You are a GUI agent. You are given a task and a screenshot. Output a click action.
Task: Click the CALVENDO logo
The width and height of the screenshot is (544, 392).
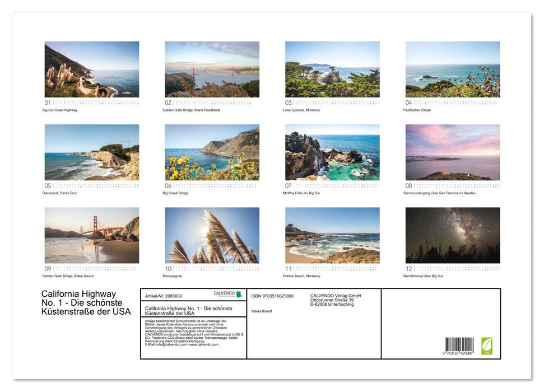(227, 295)
